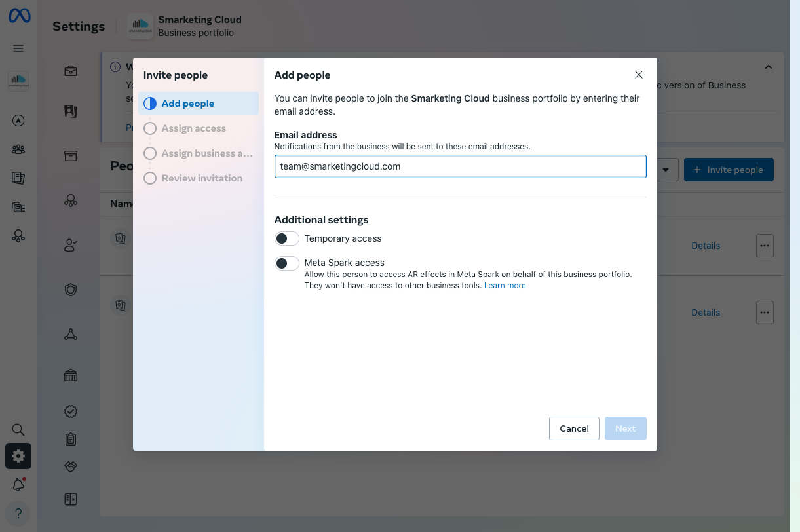This screenshot has height=532, width=800.
Task: Open the shield security icon
Action: pyautogui.click(x=71, y=290)
